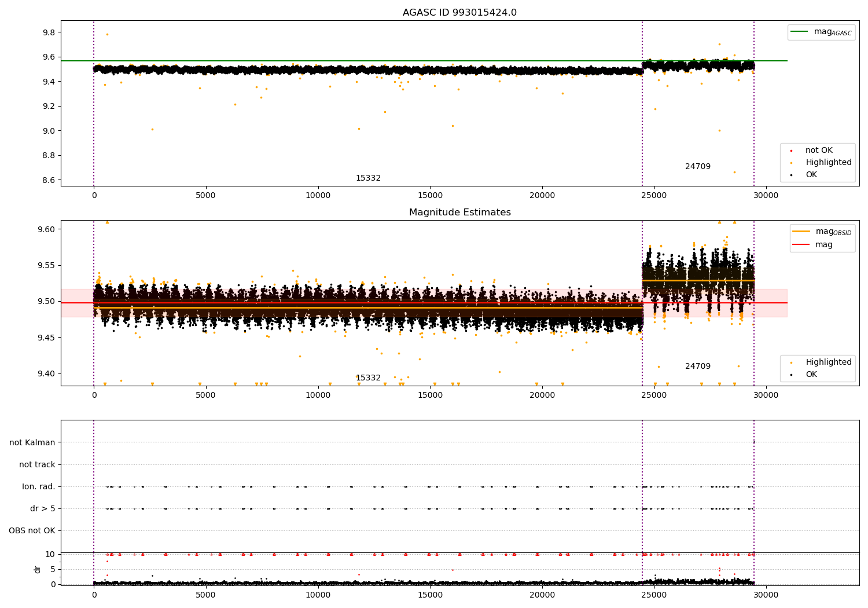Click the '9.8' y-tick label in top plot
Screen dimensions: 868x608
pos(49,32)
